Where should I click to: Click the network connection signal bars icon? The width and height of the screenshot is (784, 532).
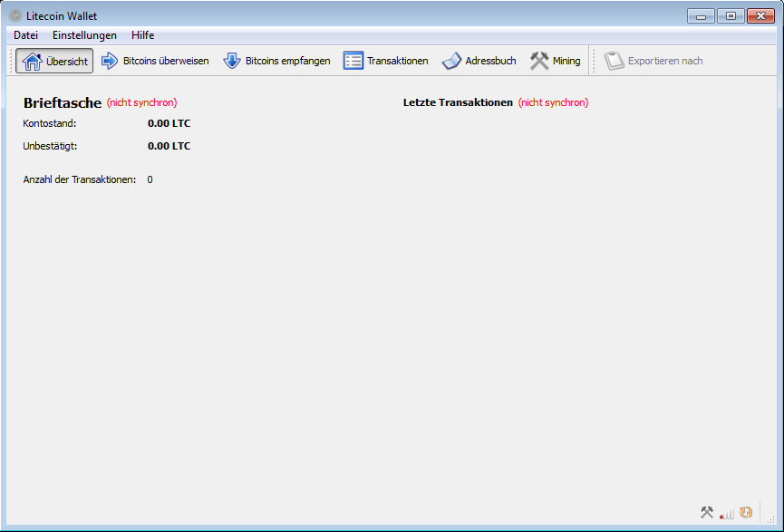[727, 512]
